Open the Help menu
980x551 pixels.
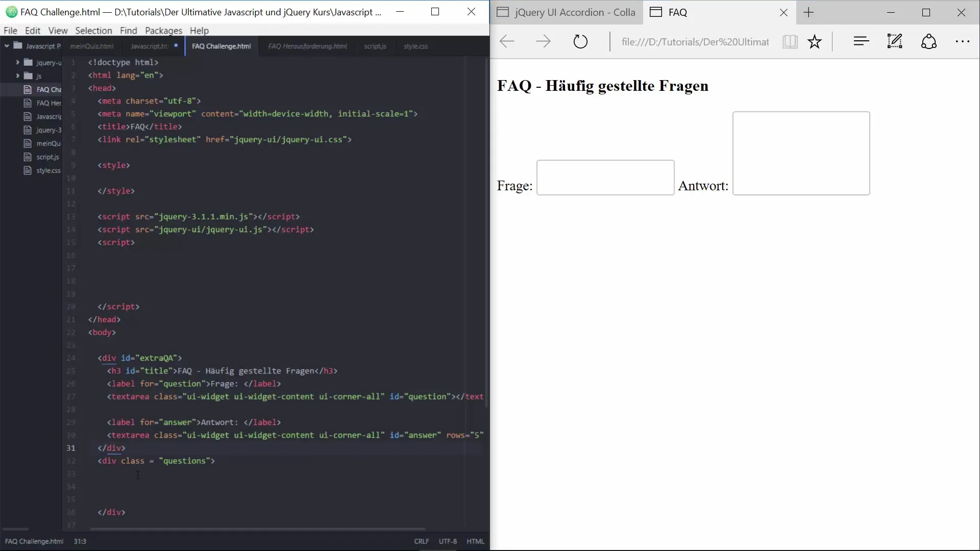coord(199,31)
